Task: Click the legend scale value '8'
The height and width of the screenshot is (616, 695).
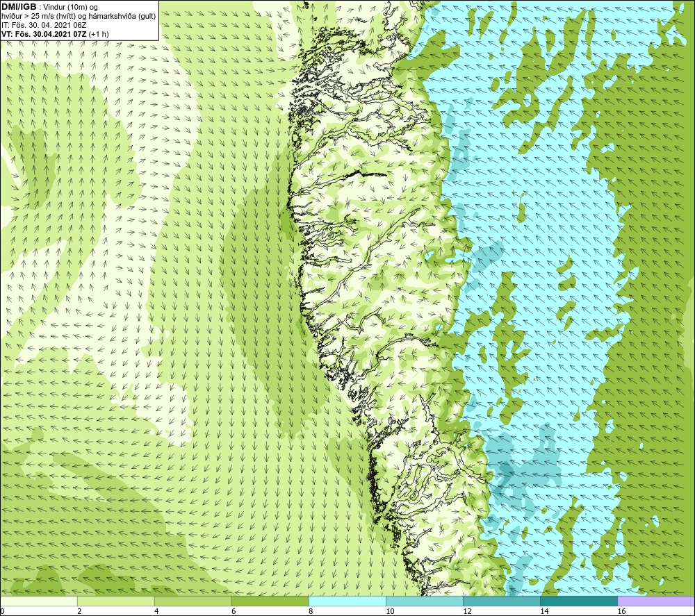Action: pyautogui.click(x=311, y=611)
